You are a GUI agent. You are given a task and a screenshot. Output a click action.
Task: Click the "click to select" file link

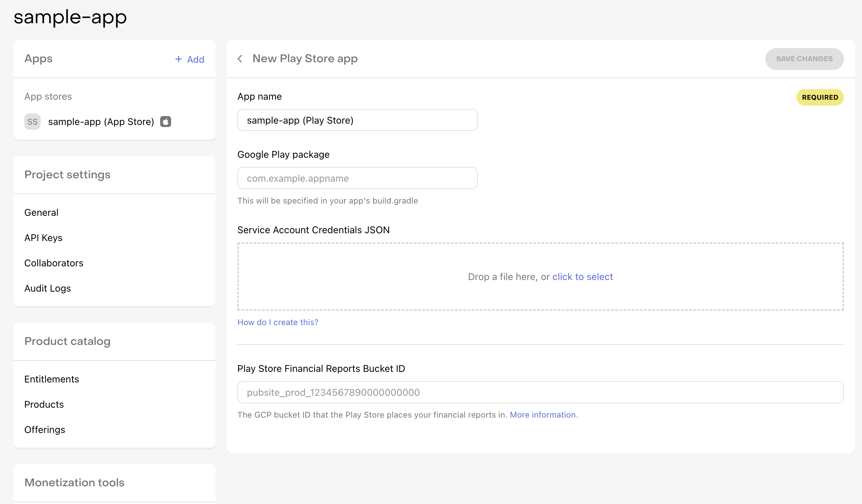pos(582,277)
